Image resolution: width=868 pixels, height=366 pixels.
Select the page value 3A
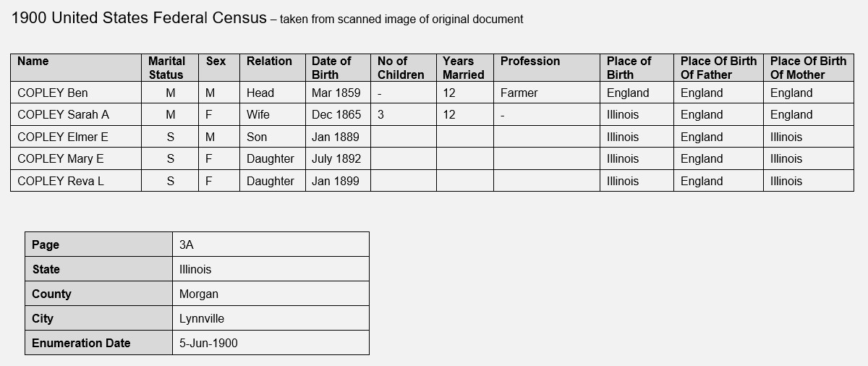tap(271, 244)
